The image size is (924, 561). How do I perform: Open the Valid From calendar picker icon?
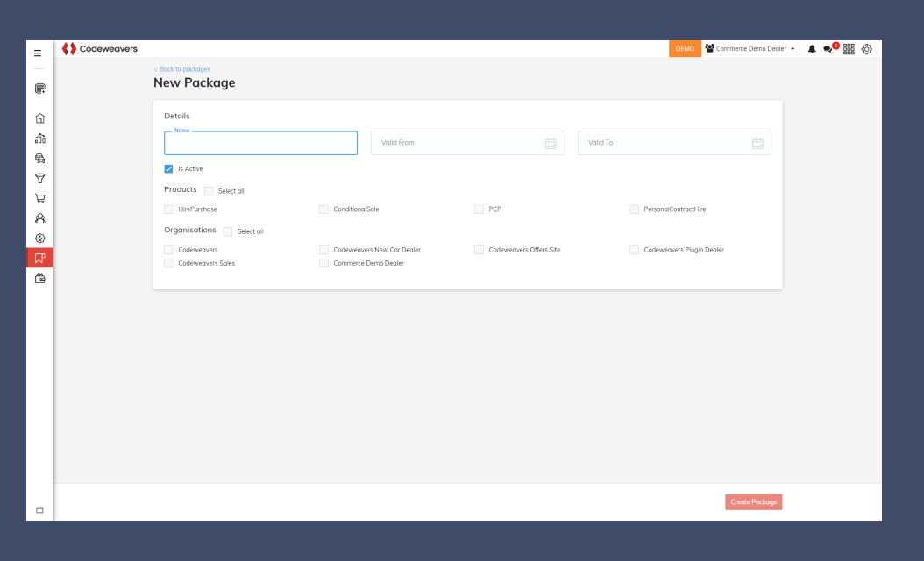(551, 143)
